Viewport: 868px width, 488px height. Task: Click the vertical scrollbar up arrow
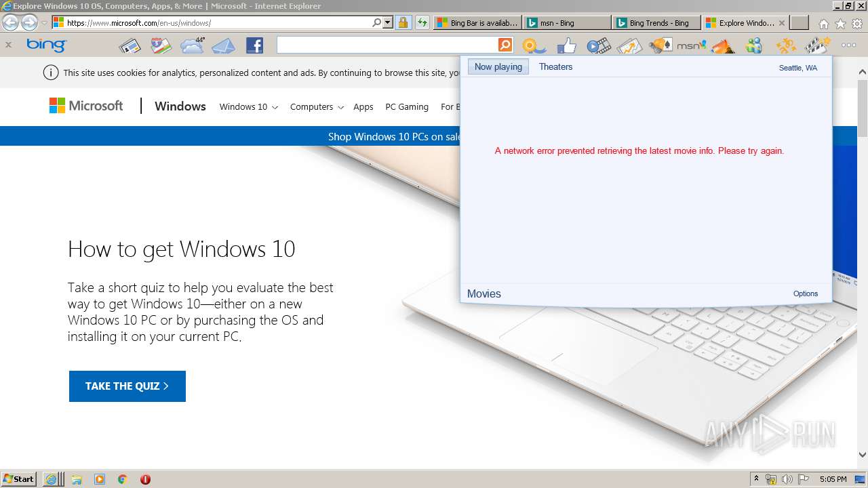point(862,71)
